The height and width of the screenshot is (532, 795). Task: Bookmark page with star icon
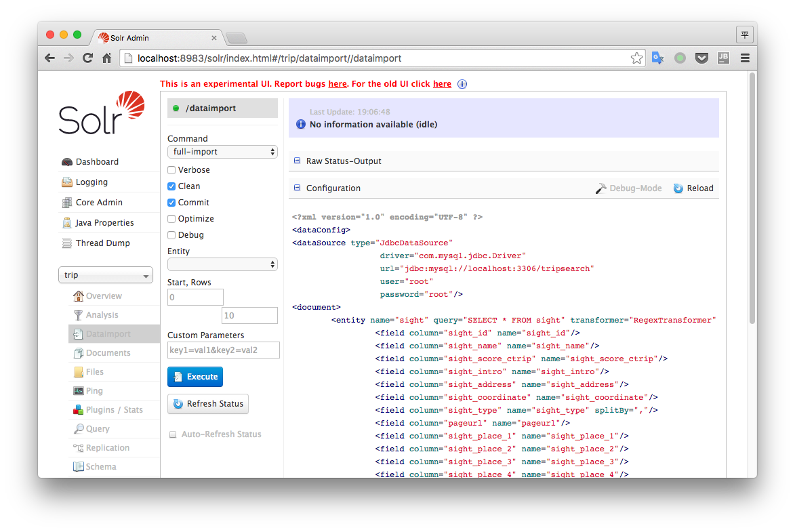coord(636,58)
